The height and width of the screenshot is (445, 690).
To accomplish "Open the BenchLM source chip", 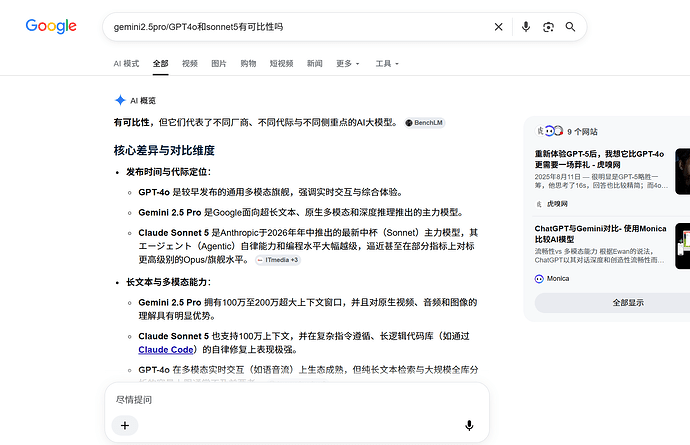I will [425, 123].
